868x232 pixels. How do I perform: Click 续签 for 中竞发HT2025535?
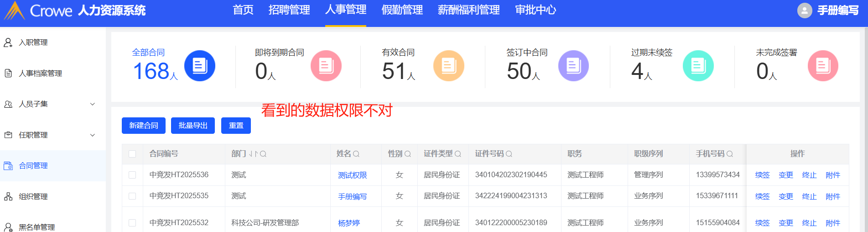tap(762, 196)
